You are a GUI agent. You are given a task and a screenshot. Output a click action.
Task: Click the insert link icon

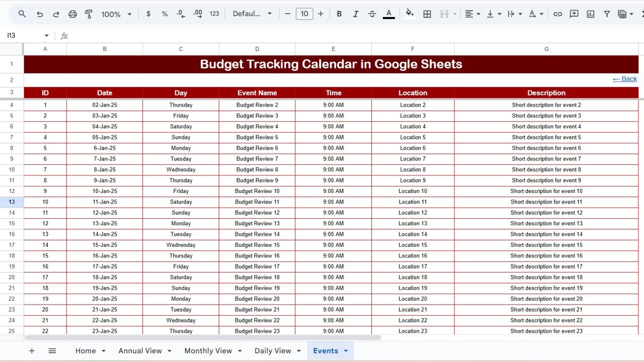[x=557, y=14]
